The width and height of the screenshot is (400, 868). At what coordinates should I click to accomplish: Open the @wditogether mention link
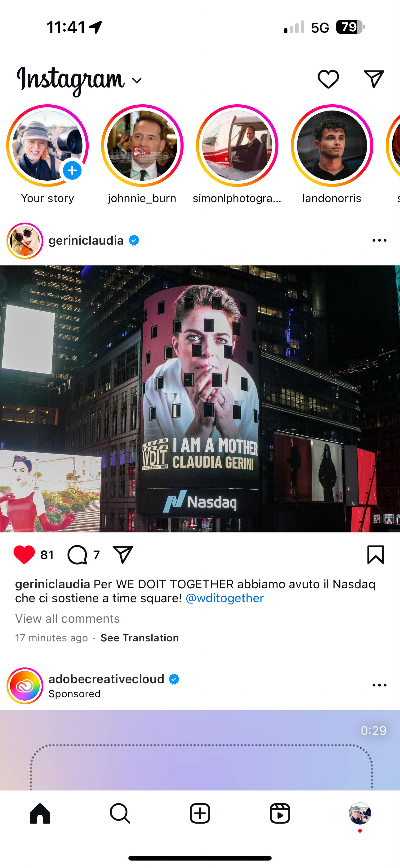tap(224, 598)
